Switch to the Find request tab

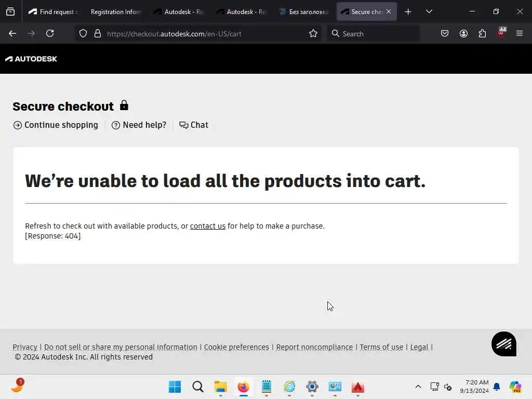[x=52, y=11]
